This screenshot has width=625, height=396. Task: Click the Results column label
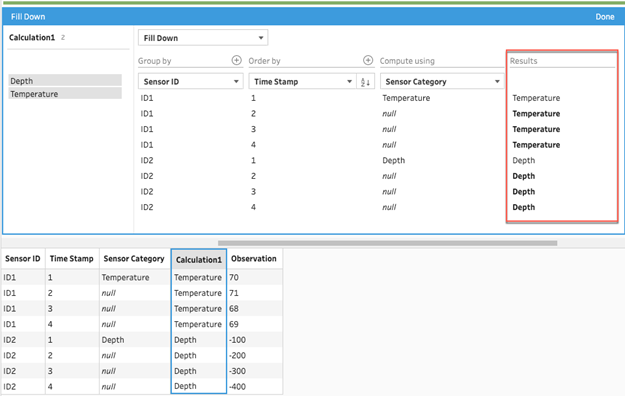coord(523,61)
